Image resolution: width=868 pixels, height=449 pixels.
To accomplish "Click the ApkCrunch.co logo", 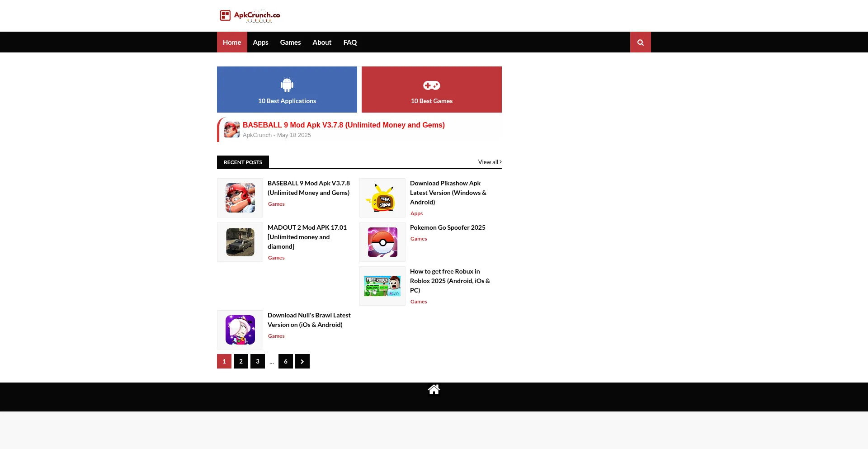I will 250,16.
